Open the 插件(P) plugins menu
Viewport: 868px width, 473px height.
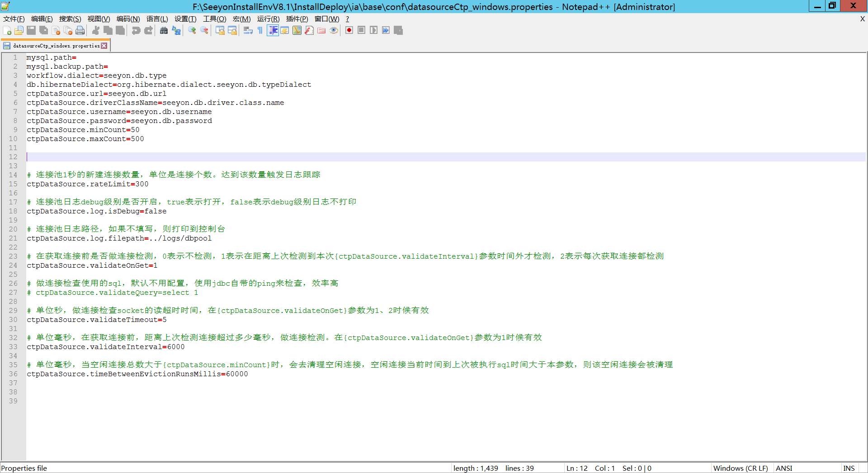pyautogui.click(x=297, y=19)
